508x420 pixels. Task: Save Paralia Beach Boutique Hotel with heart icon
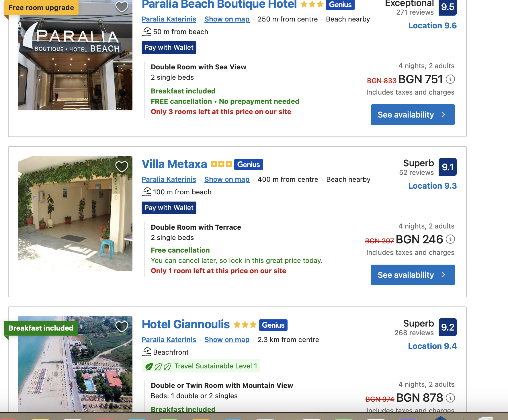click(122, 7)
